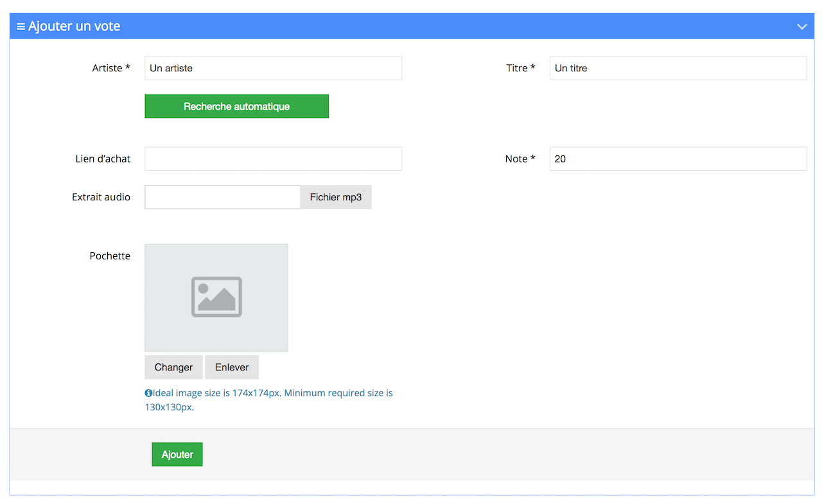
Task: Click the Ideal image size help text
Action: pos(269,399)
